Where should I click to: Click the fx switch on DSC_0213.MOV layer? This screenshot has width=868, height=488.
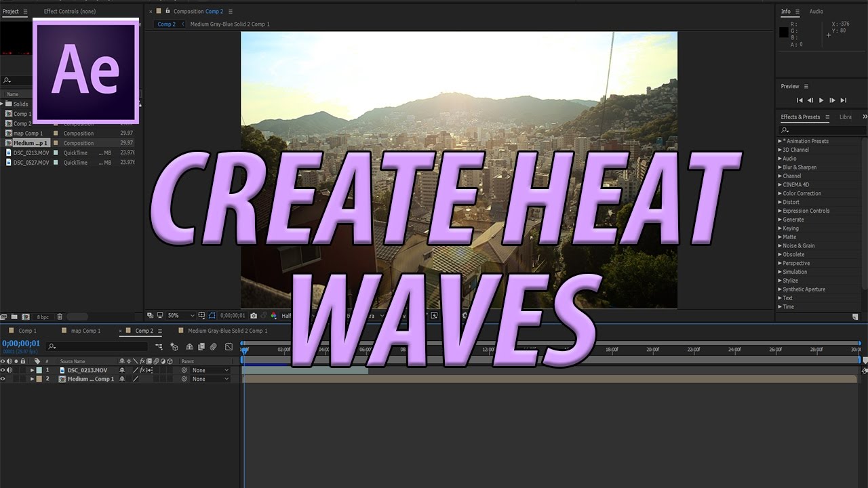coord(142,370)
